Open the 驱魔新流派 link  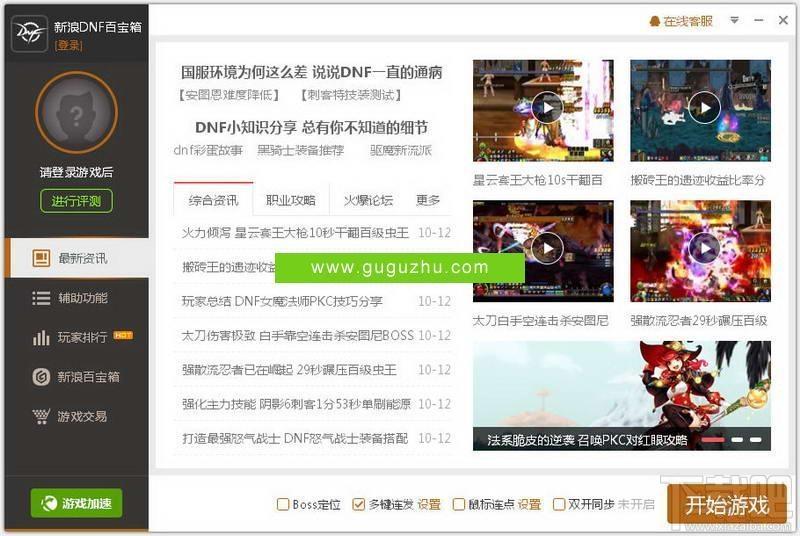coord(401,150)
